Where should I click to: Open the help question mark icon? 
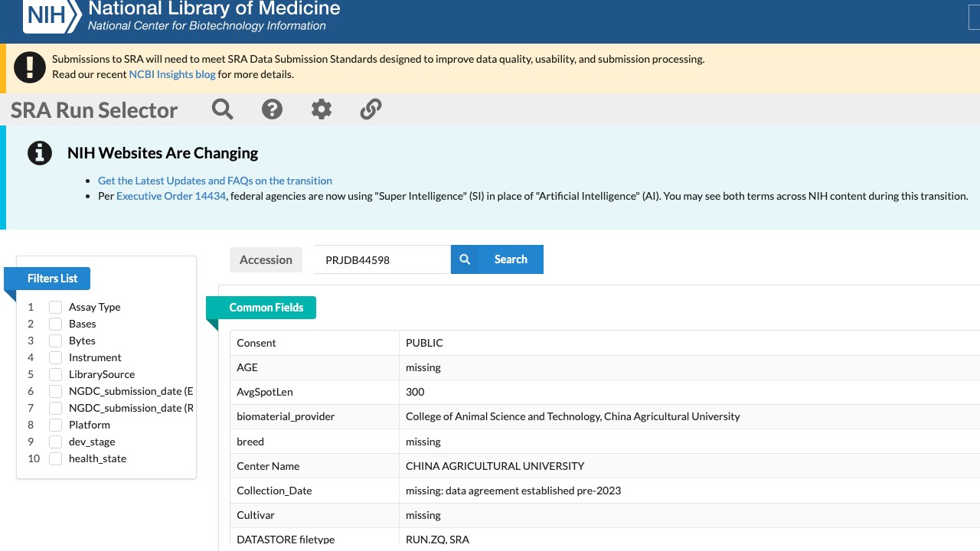272,109
